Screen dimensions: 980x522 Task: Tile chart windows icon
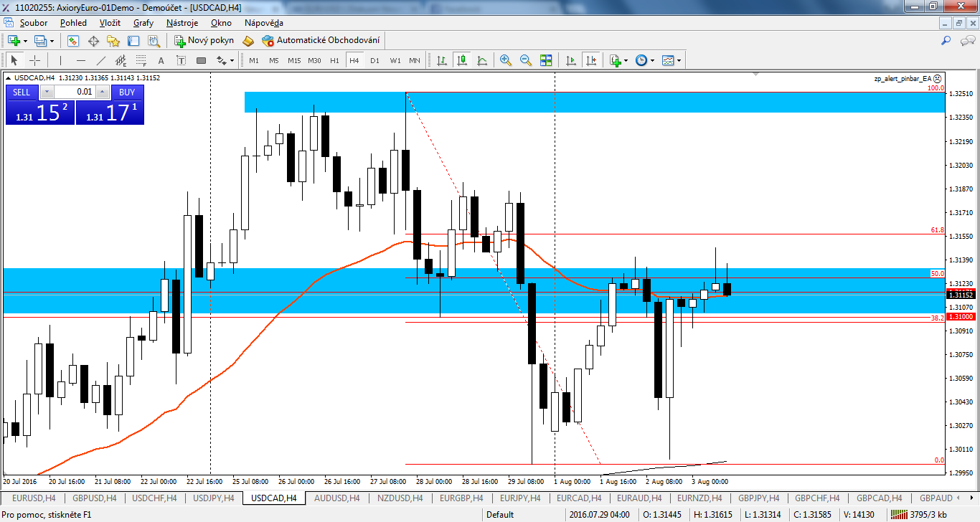(546, 60)
